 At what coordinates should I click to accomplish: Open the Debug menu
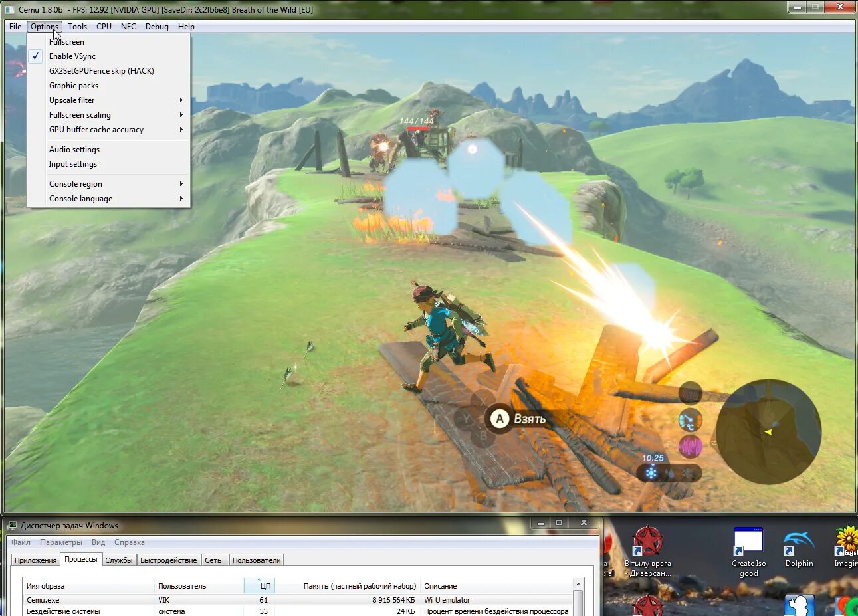coord(157,27)
